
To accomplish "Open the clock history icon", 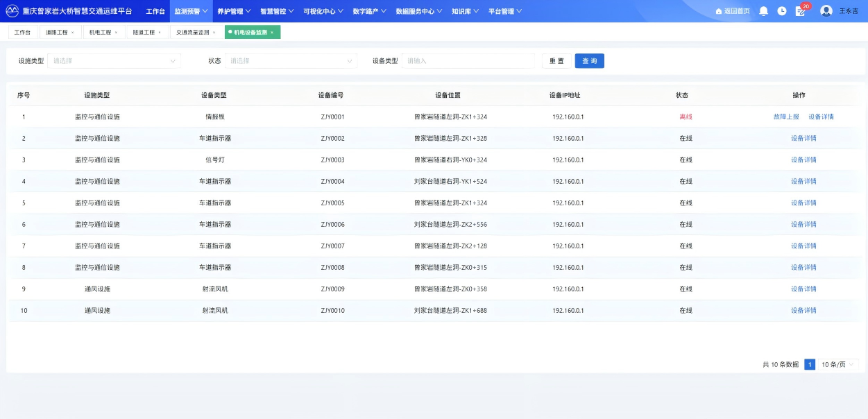I will pyautogui.click(x=782, y=11).
